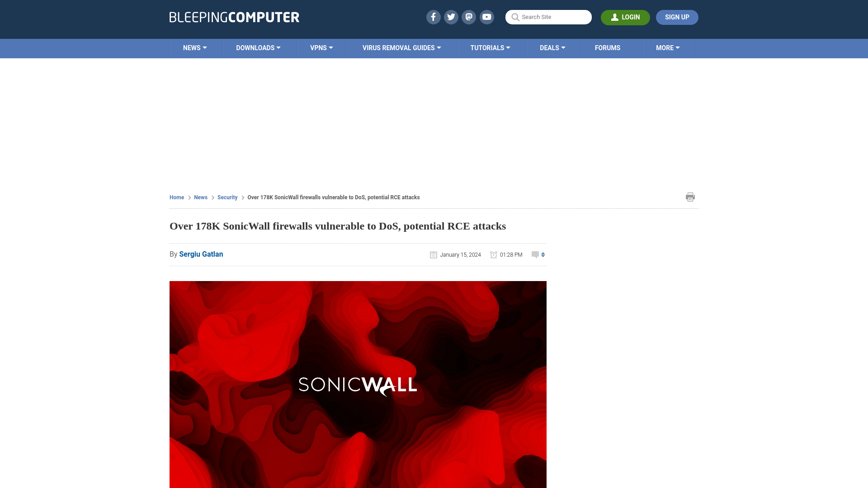This screenshot has width=868, height=488.
Task: Open the Twitter social icon link
Action: (x=451, y=17)
